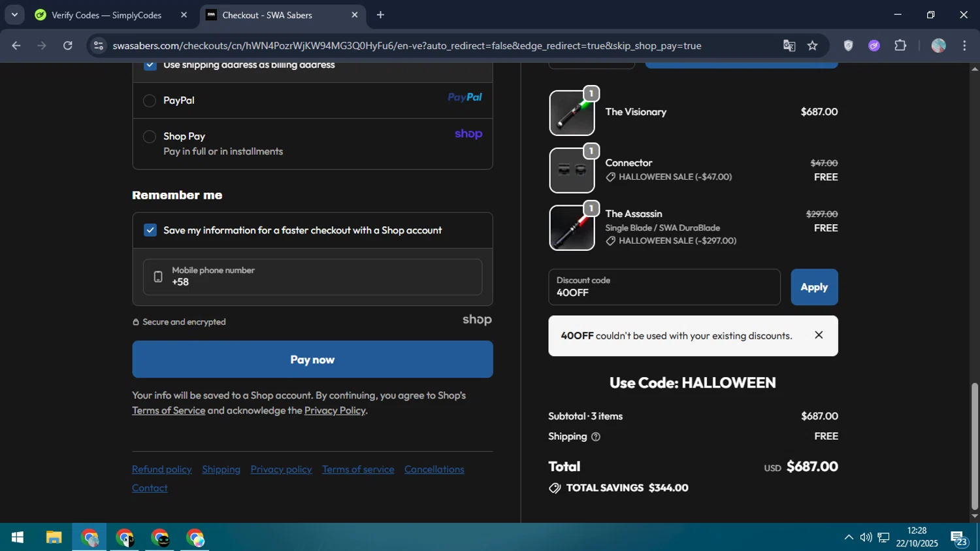Open the Chrome three-dot menu
This screenshot has width=980, height=551.
tap(965, 46)
